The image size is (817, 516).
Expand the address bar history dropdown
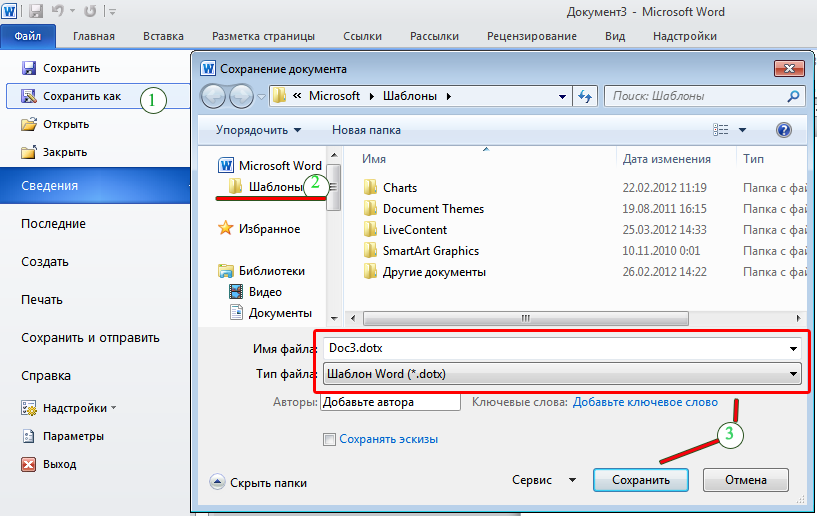562,96
